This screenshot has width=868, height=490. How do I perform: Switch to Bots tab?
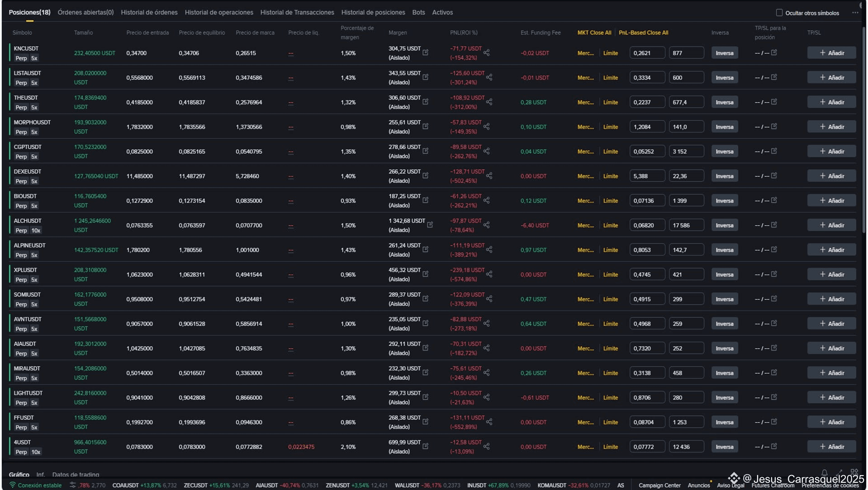[x=418, y=12]
